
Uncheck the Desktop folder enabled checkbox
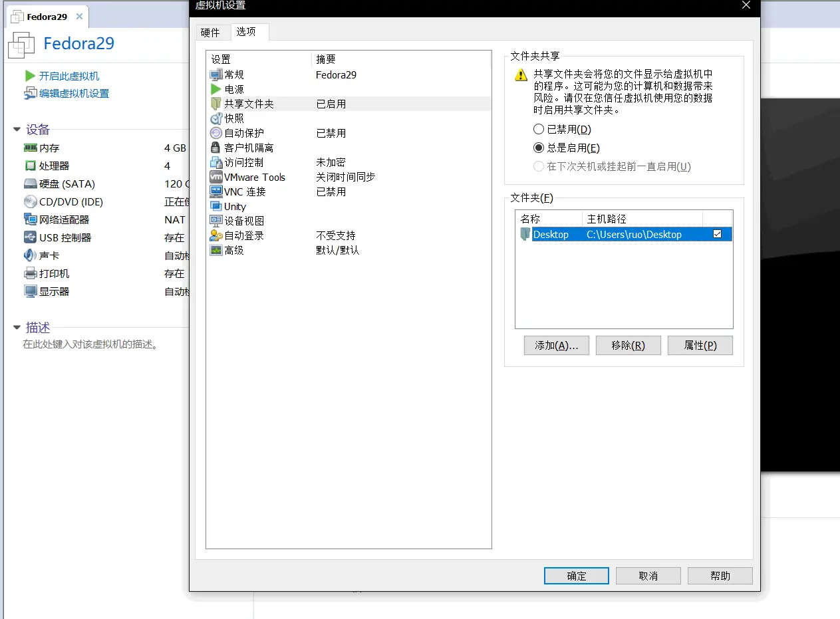[717, 234]
